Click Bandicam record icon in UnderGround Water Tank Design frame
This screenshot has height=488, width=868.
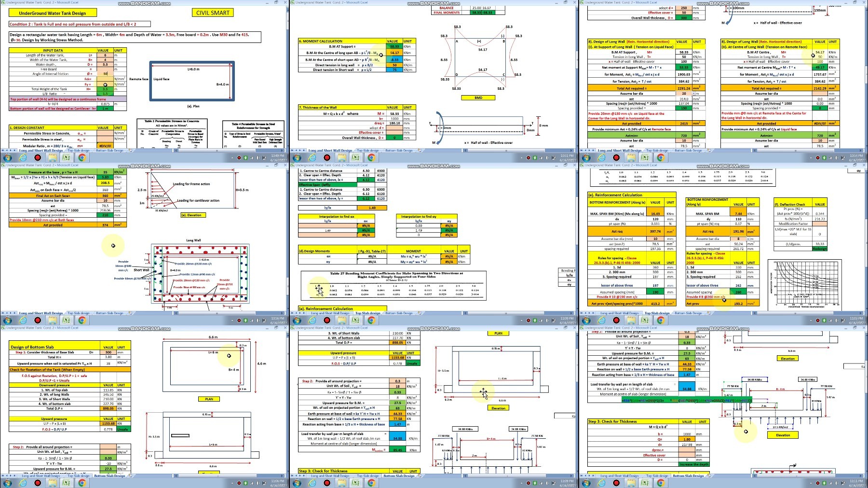[x=38, y=157]
